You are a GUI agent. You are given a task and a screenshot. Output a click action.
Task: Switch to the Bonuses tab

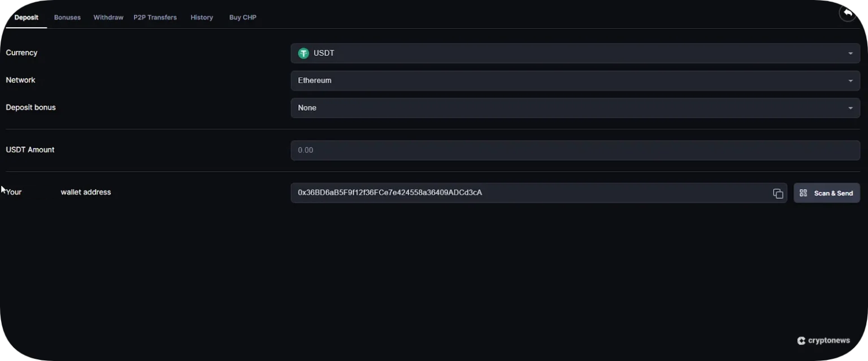(67, 18)
